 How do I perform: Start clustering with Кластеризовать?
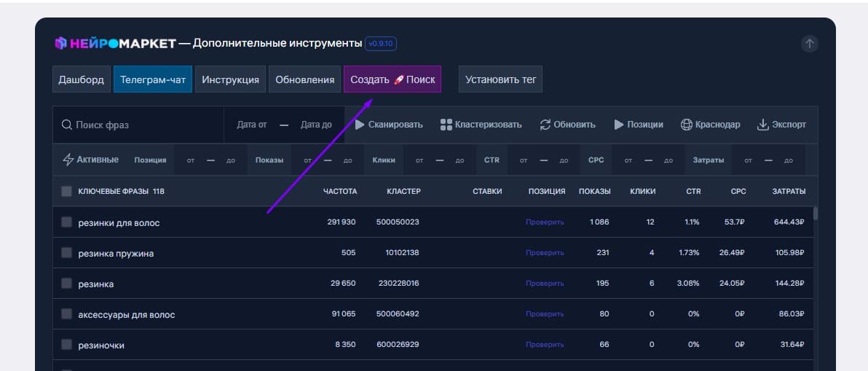481,125
